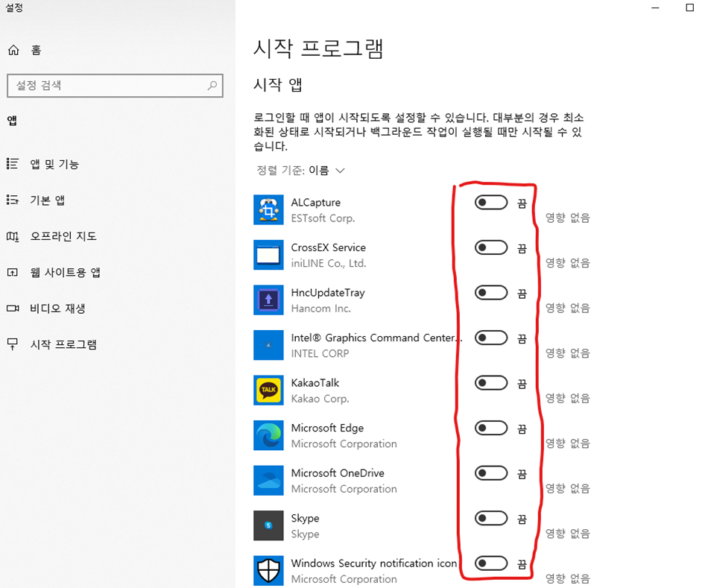Click the KakaoTalk name text
This screenshot has height=588, width=711.
click(315, 383)
